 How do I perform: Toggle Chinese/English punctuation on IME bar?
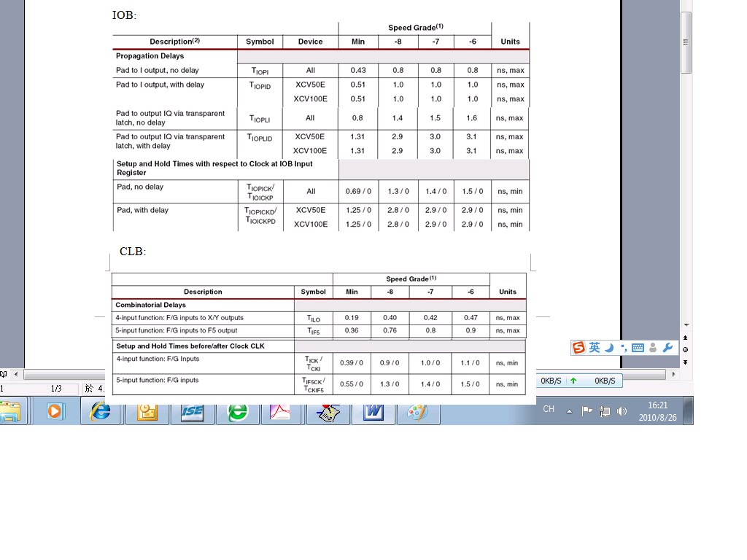click(x=624, y=349)
